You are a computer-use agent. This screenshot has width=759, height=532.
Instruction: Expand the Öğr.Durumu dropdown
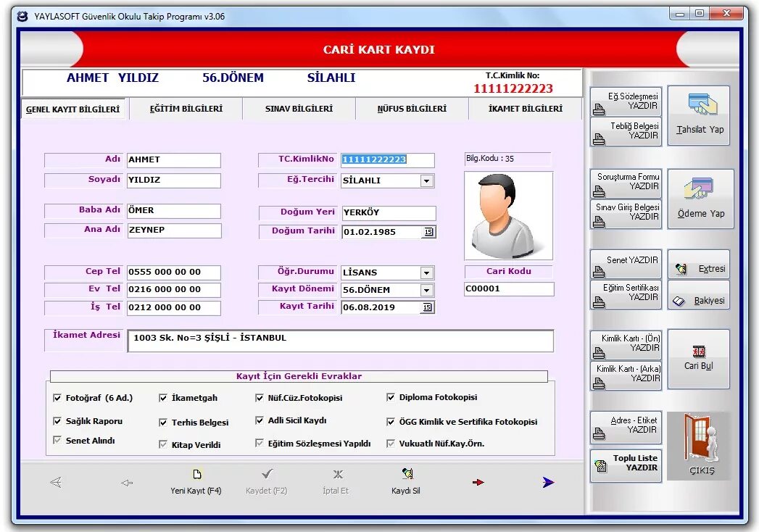pyautogui.click(x=426, y=273)
